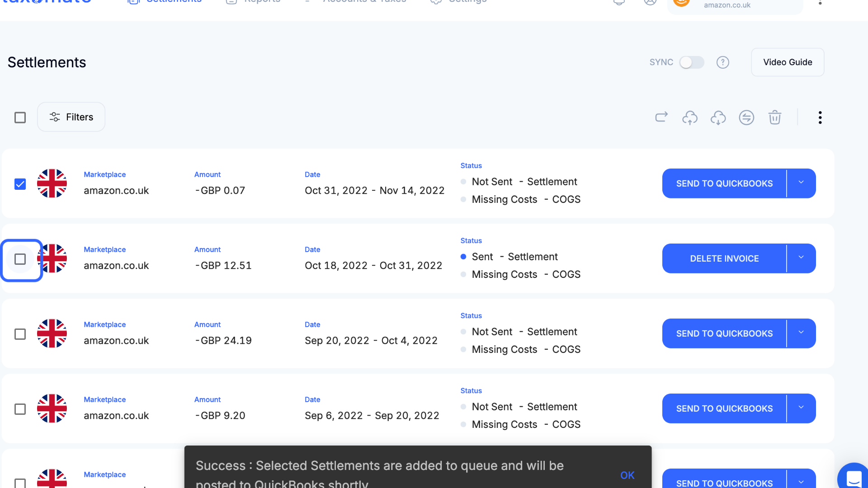
Task: Click the amount -GBP 0.07
Action: point(220,191)
